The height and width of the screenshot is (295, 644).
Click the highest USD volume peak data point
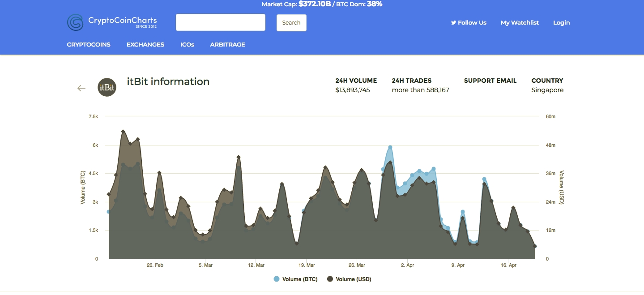123,132
